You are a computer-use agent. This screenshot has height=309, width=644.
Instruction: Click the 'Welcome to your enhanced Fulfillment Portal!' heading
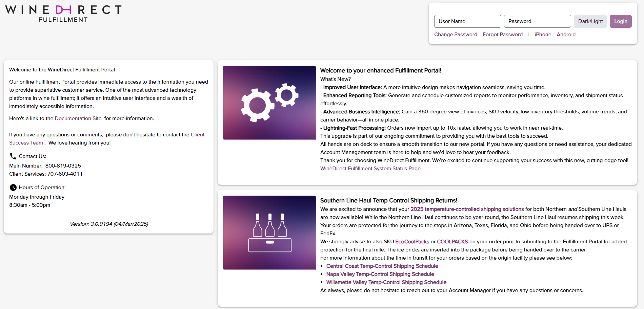[381, 70]
